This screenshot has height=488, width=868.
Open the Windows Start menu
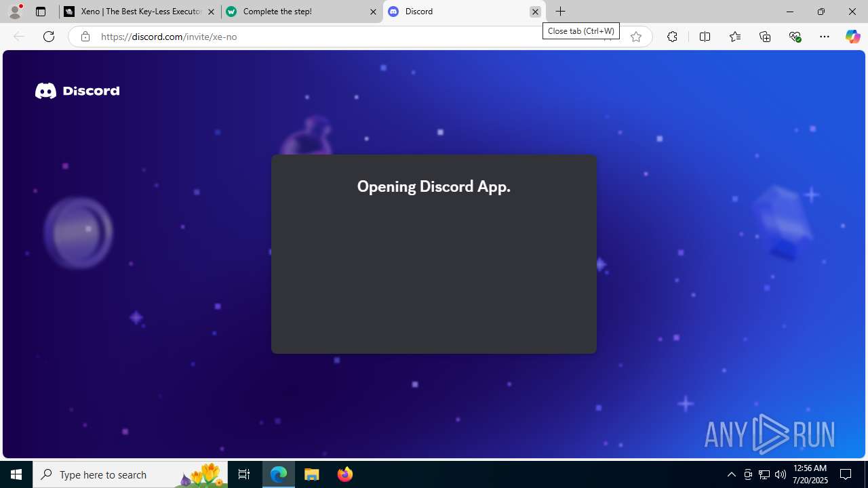[x=16, y=474]
